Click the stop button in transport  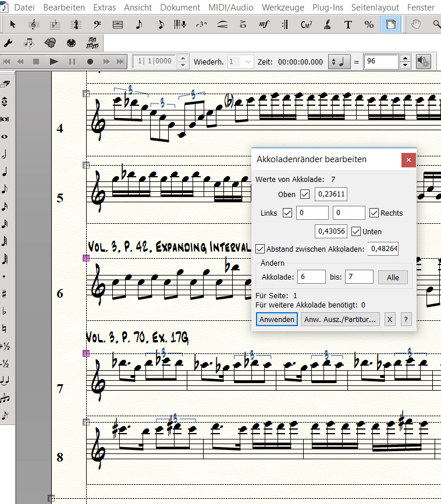pyautogui.click(x=36, y=62)
